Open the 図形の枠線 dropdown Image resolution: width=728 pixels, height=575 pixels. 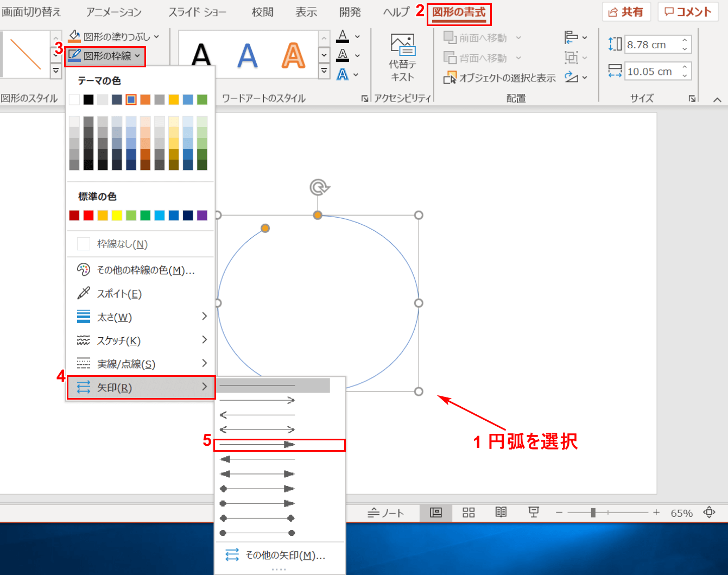105,56
